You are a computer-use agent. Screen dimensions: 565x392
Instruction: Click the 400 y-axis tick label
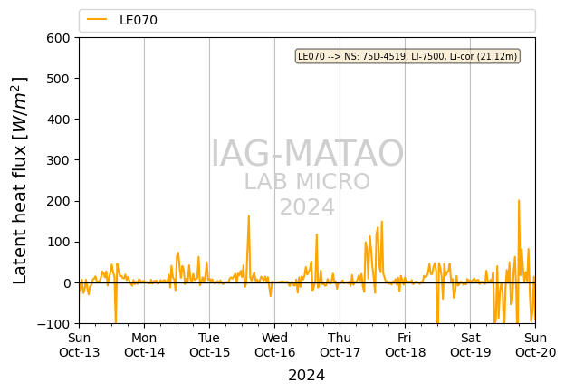(x=58, y=120)
